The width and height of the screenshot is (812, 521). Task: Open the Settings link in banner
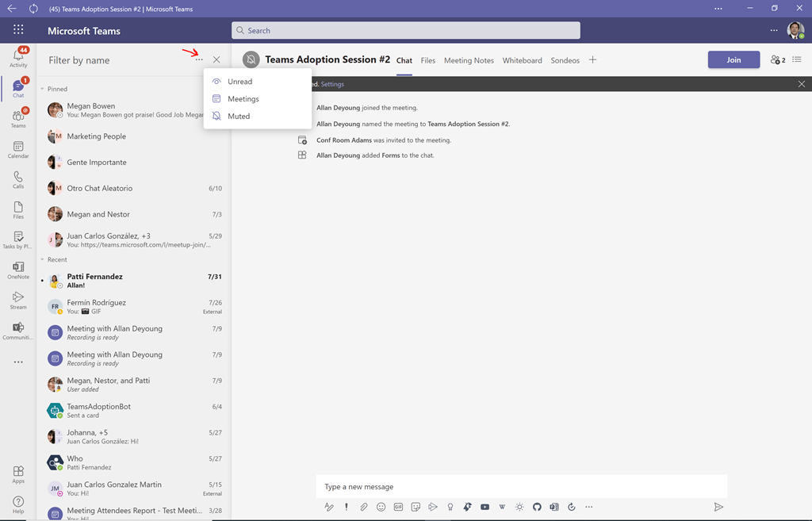(332, 84)
